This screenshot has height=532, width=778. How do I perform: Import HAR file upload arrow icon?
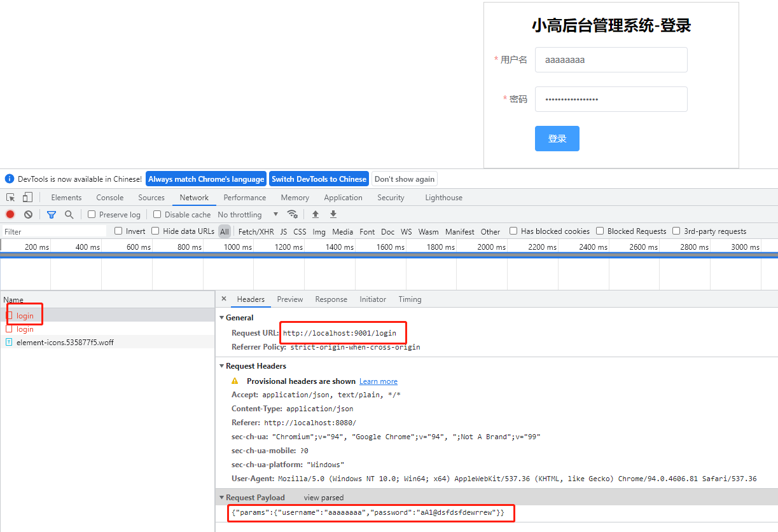[x=316, y=214]
